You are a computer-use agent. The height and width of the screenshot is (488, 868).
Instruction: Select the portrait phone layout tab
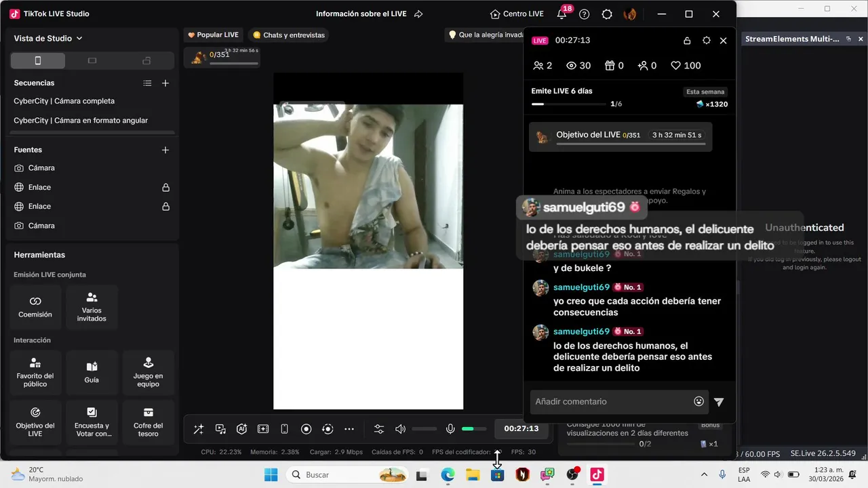[38, 60]
